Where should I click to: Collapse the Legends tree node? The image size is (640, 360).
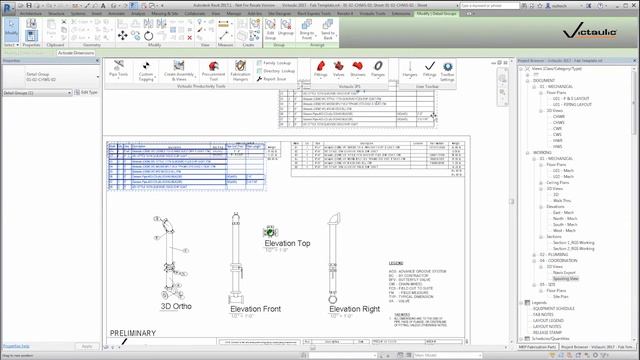coord(521,302)
